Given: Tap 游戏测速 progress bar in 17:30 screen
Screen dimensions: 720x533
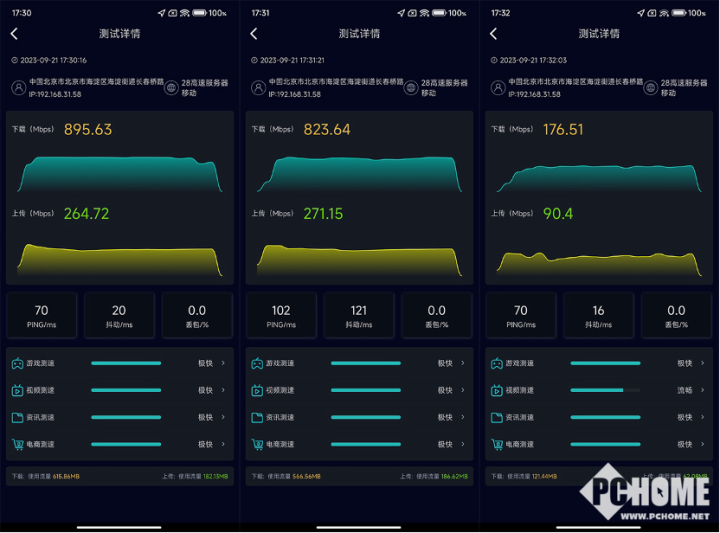Looking at the screenshot, I should tap(126, 363).
